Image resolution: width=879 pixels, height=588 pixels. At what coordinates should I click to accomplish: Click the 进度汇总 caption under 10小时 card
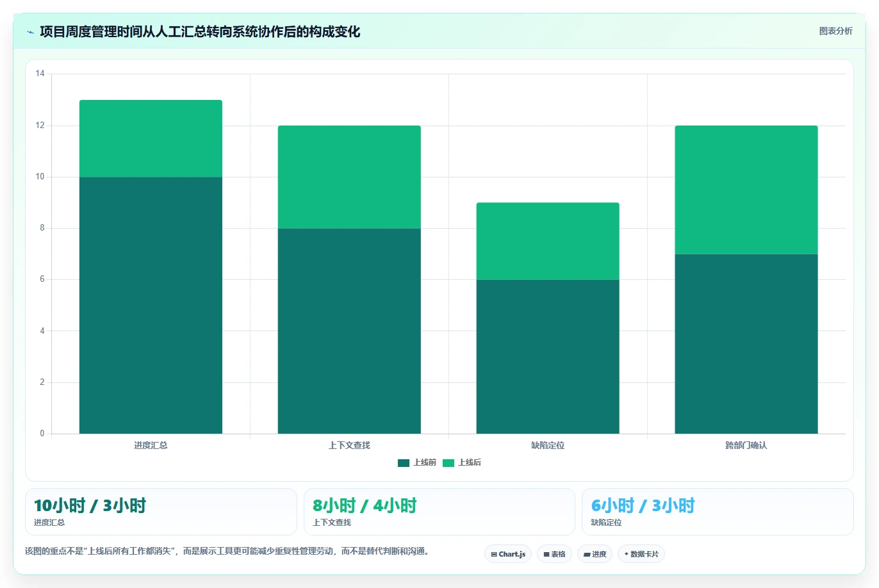(x=49, y=523)
